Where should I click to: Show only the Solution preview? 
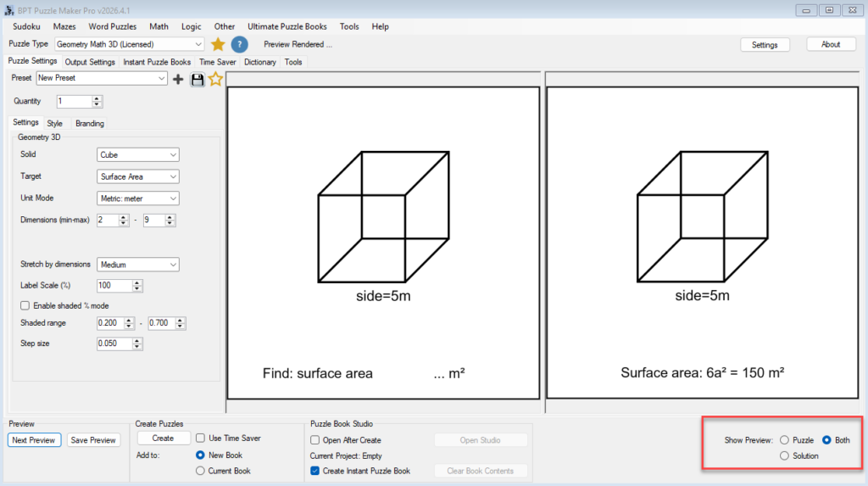(784, 455)
